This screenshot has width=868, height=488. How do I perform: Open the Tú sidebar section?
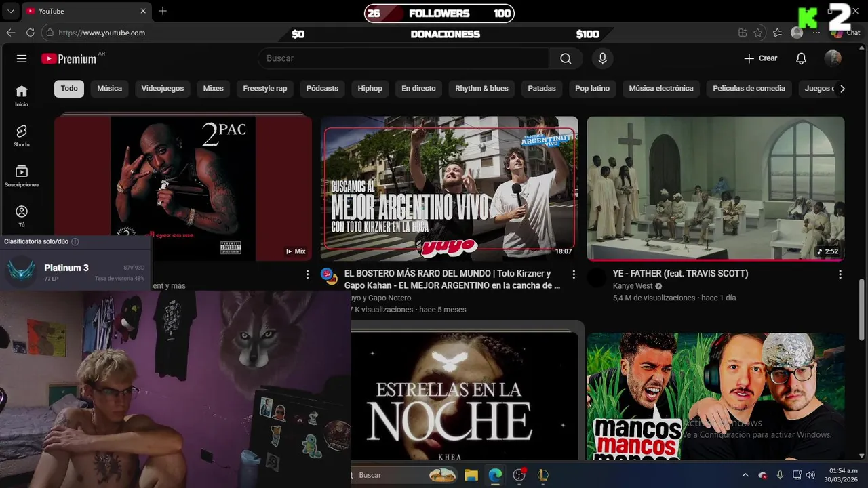(22, 216)
